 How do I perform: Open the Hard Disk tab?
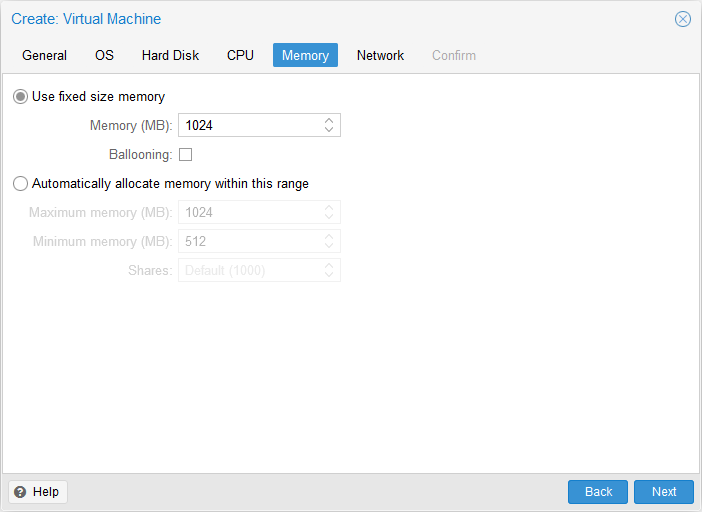click(x=170, y=56)
